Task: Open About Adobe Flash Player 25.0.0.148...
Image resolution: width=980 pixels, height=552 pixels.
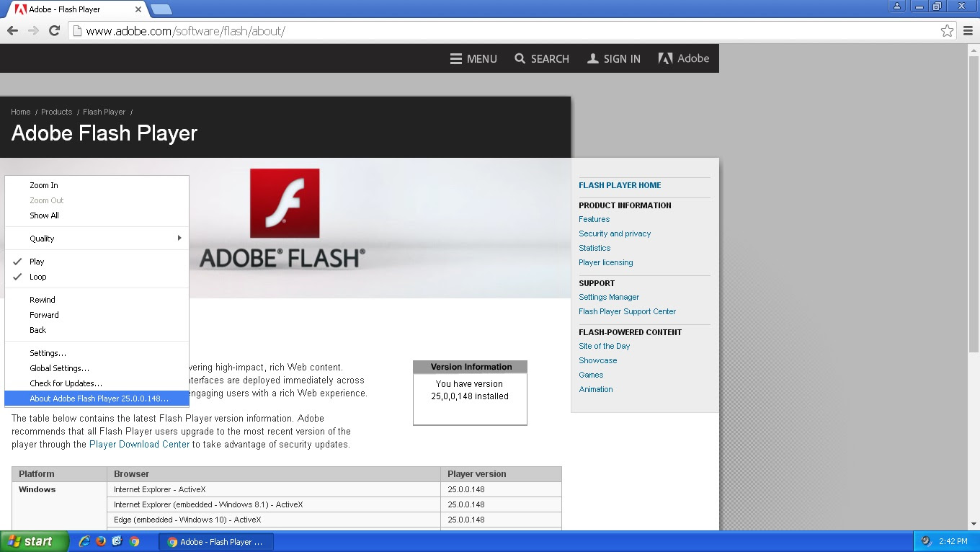Action: [x=97, y=399]
